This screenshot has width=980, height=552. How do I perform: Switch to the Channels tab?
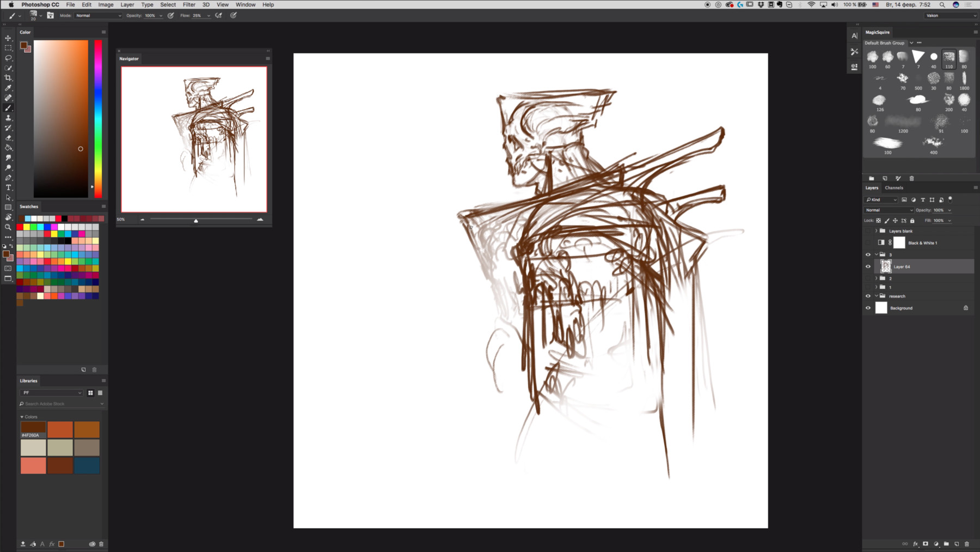pos(893,187)
